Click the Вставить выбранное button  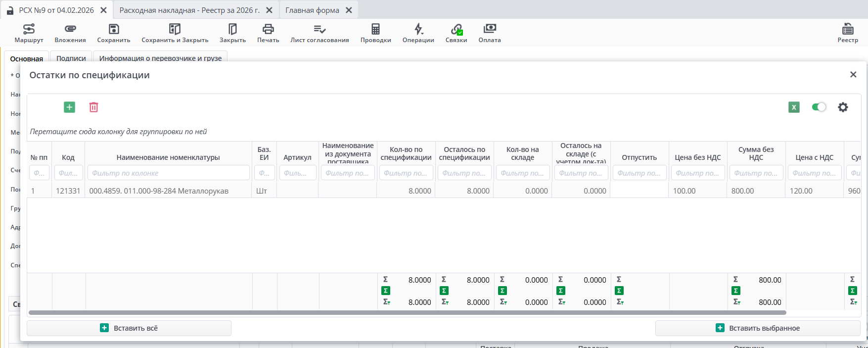pyautogui.click(x=758, y=328)
